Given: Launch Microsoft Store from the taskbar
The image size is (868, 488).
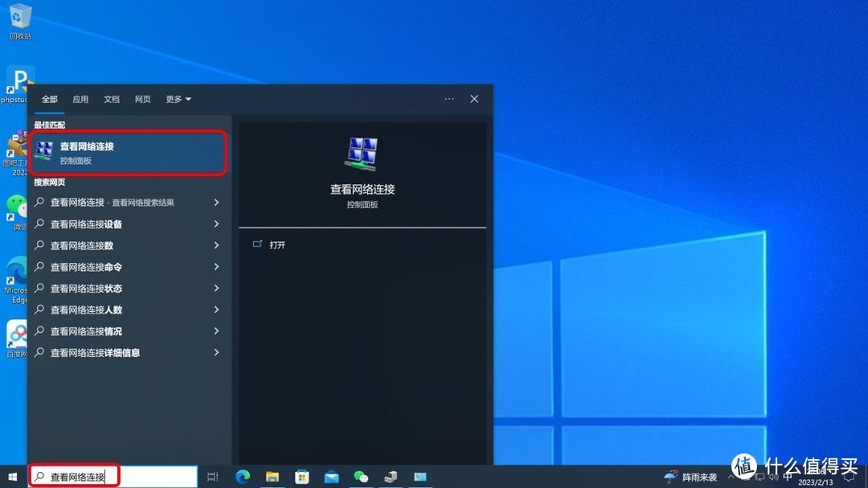Looking at the screenshot, I should [302, 477].
